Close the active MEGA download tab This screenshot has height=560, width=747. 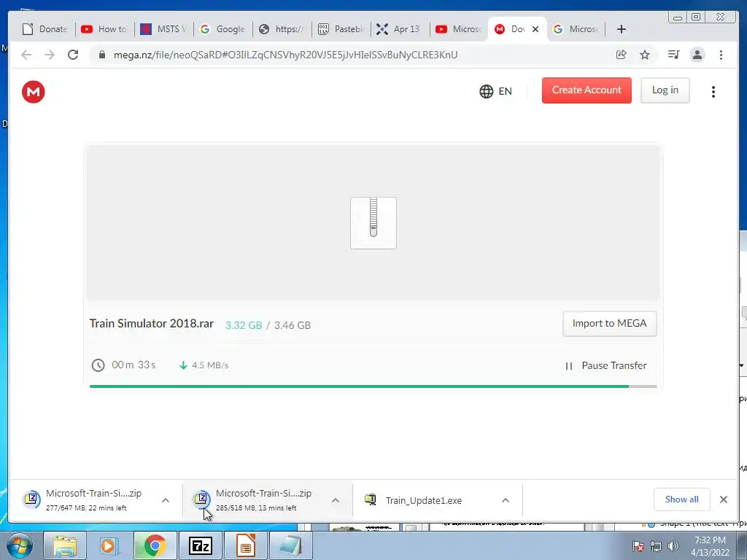click(x=535, y=29)
